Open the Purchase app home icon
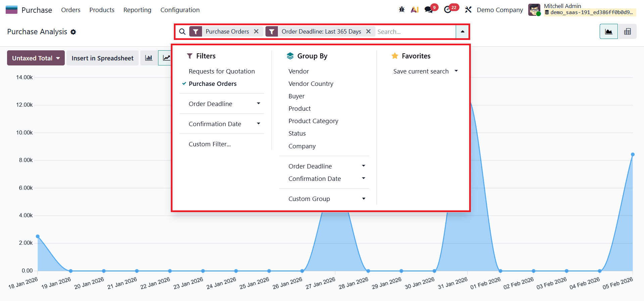644x301 pixels. [11, 10]
